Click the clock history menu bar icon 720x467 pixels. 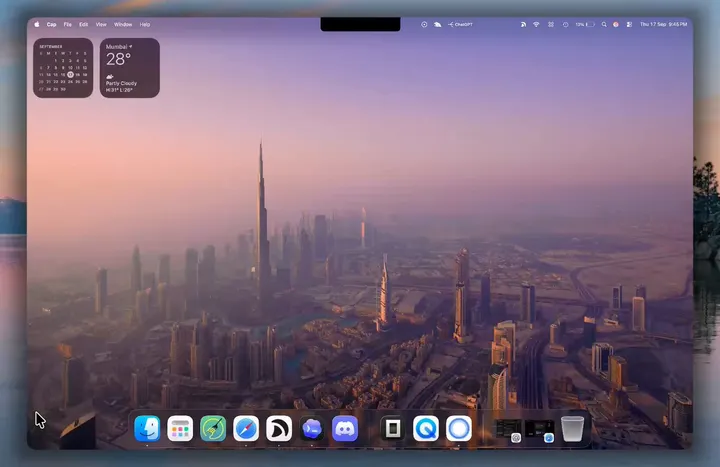[565, 24]
